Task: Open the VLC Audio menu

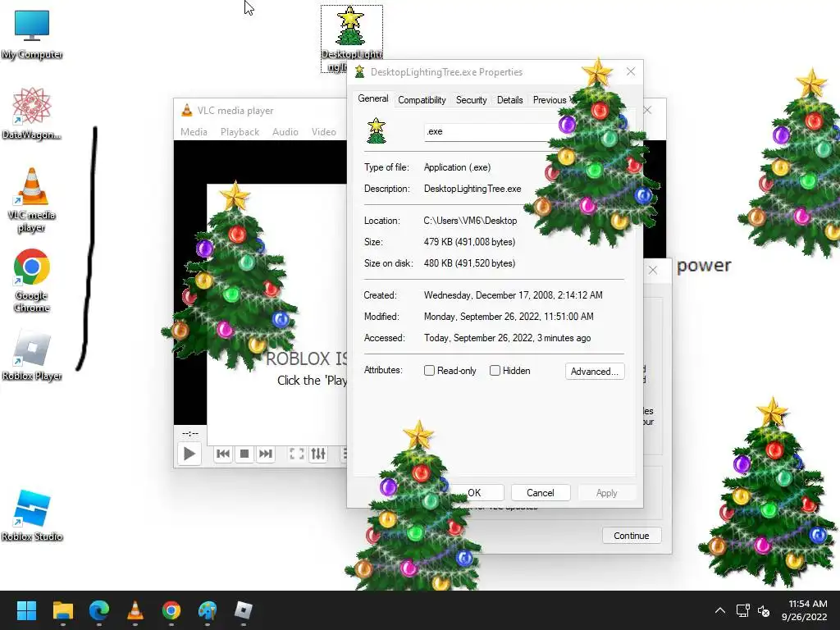Action: (x=285, y=132)
